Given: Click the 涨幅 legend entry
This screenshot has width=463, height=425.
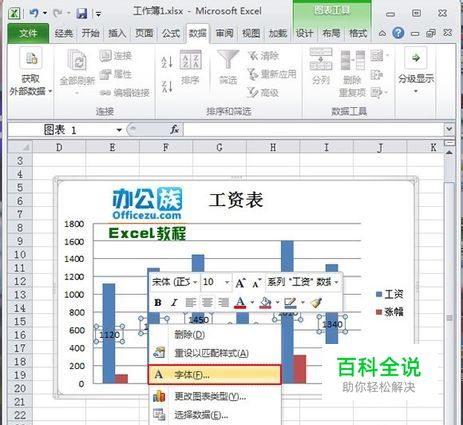Looking at the screenshot, I should (x=389, y=312).
